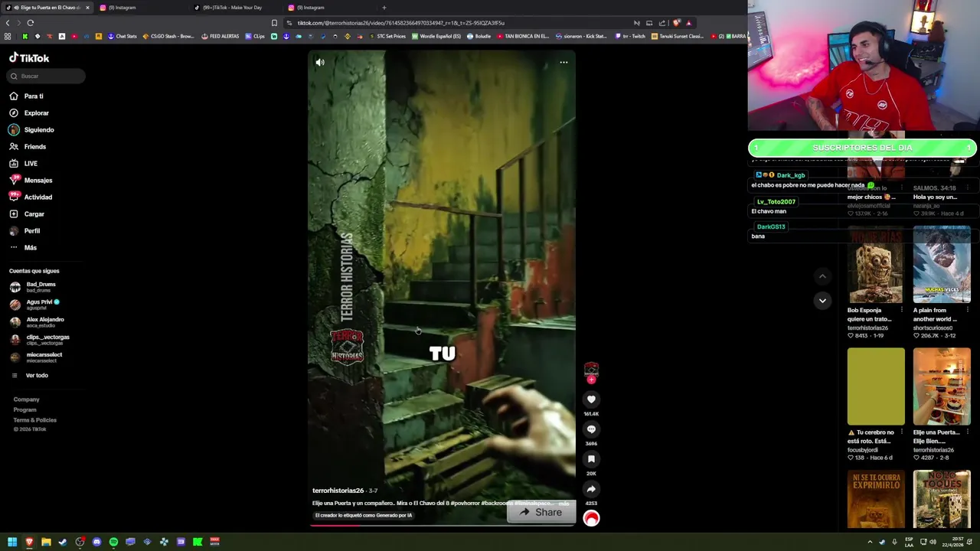Open the Bob Esponja video thumbnail
Viewport: 980px width, 551px height.
[876, 264]
